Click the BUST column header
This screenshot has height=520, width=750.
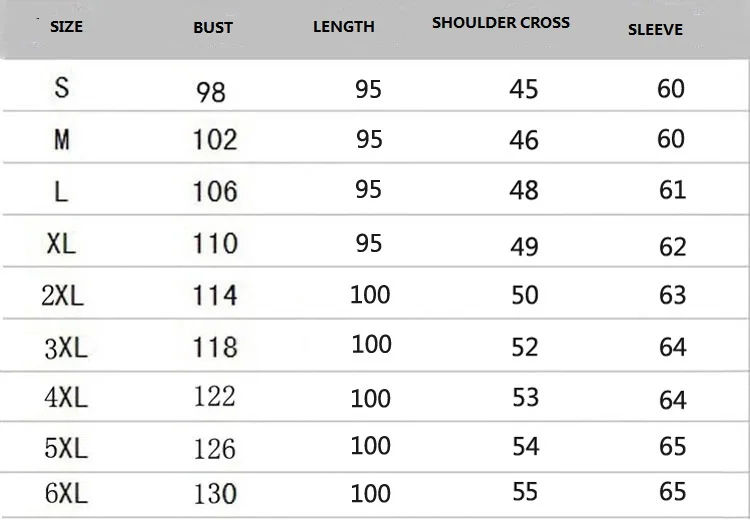213,28
